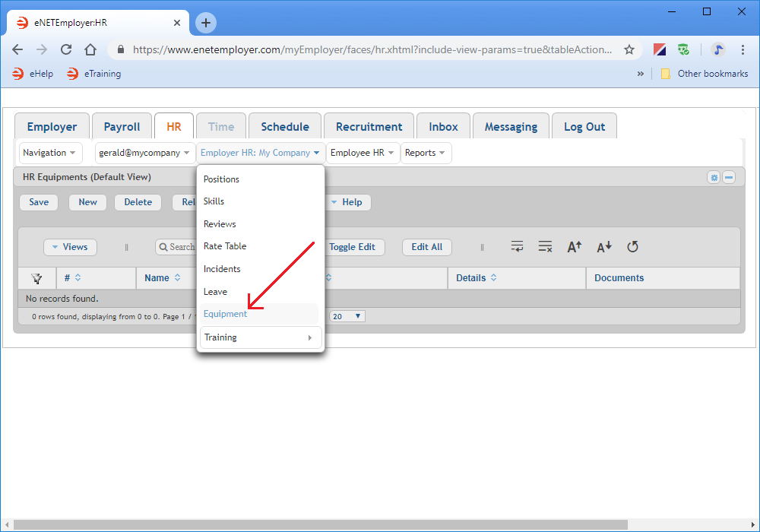760x532 pixels.
Task: Sort table by Name column
Action: [163, 278]
